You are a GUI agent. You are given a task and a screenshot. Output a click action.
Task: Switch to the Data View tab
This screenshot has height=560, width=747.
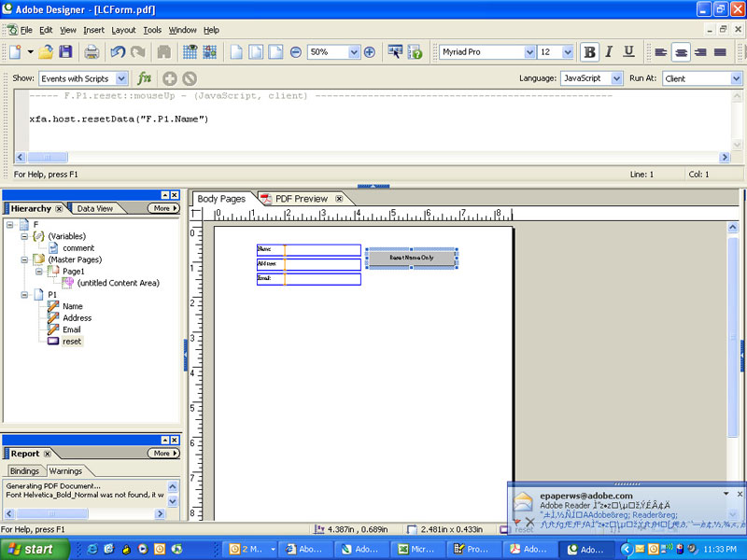coord(95,208)
